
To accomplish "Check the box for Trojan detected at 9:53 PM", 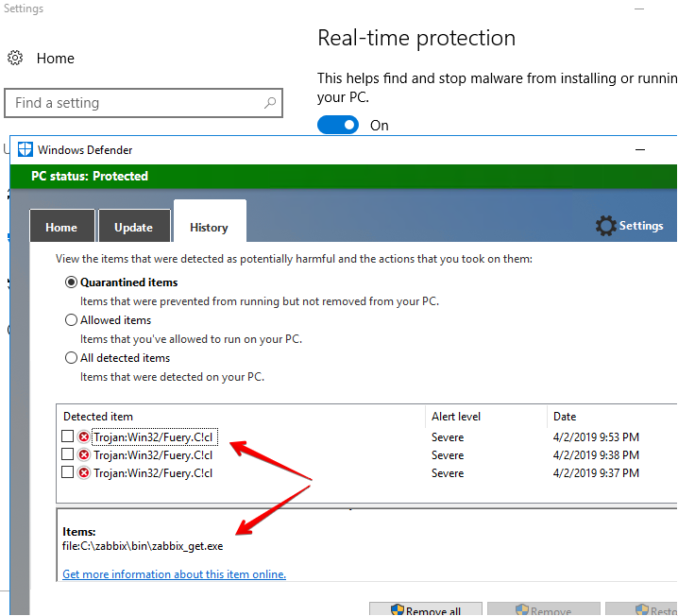I will (67, 436).
